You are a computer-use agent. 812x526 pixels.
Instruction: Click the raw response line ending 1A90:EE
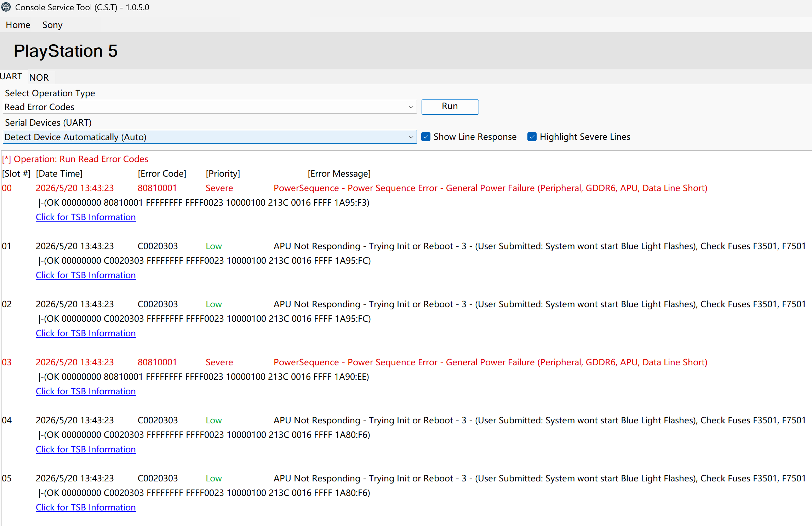[x=204, y=377]
